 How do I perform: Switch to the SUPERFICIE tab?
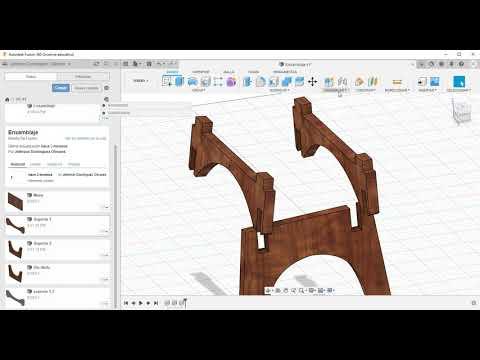click(x=201, y=72)
